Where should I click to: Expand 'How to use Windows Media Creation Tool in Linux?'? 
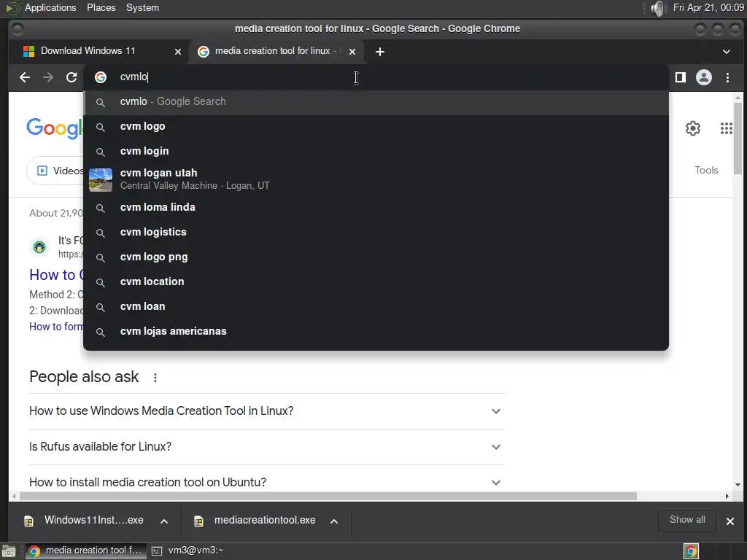coord(267,411)
